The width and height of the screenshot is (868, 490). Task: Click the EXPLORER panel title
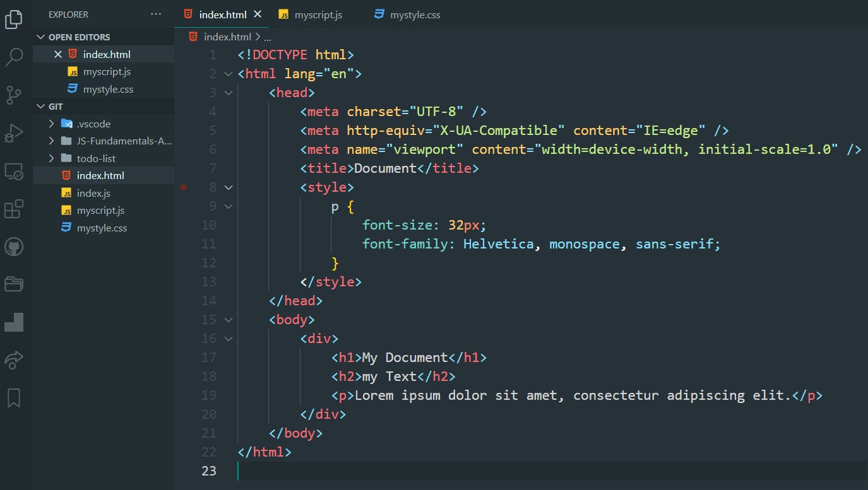68,15
